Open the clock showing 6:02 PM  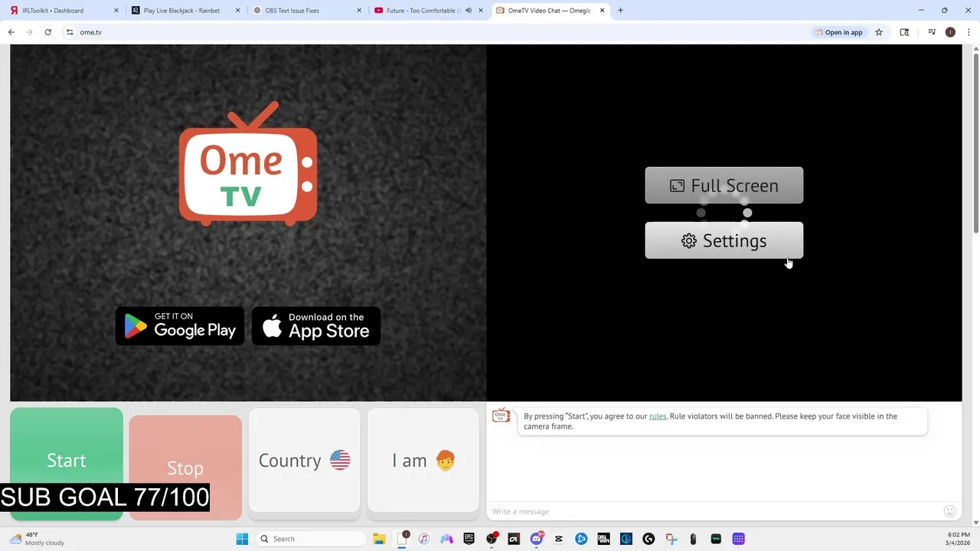[959, 539]
